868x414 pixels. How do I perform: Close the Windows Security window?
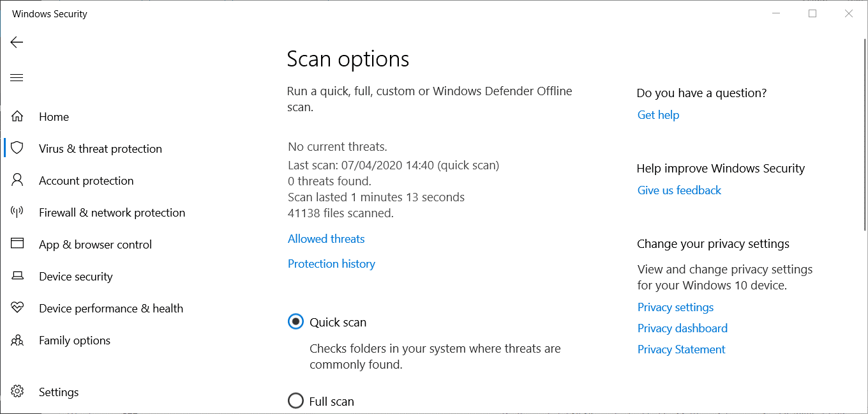coord(849,13)
